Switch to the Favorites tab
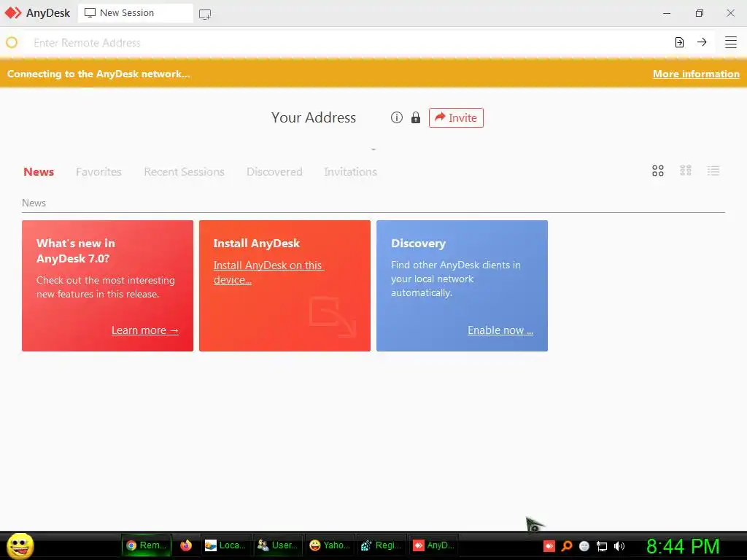 (x=98, y=172)
